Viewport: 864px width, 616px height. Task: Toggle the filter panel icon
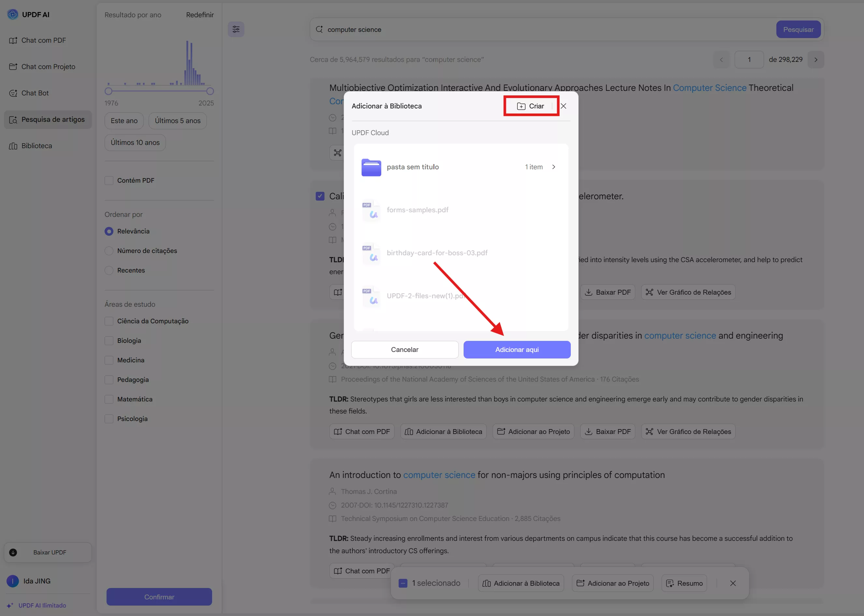pyautogui.click(x=236, y=29)
